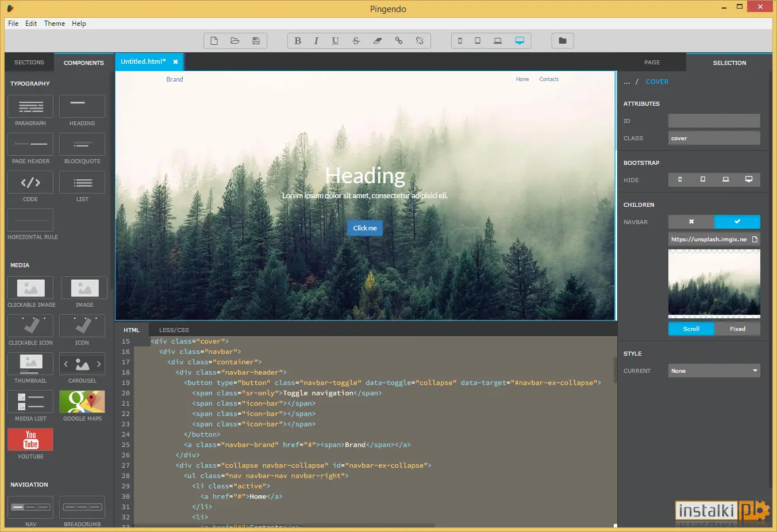
Task: Hide element on tablet in Bootstrap
Action: click(x=703, y=180)
